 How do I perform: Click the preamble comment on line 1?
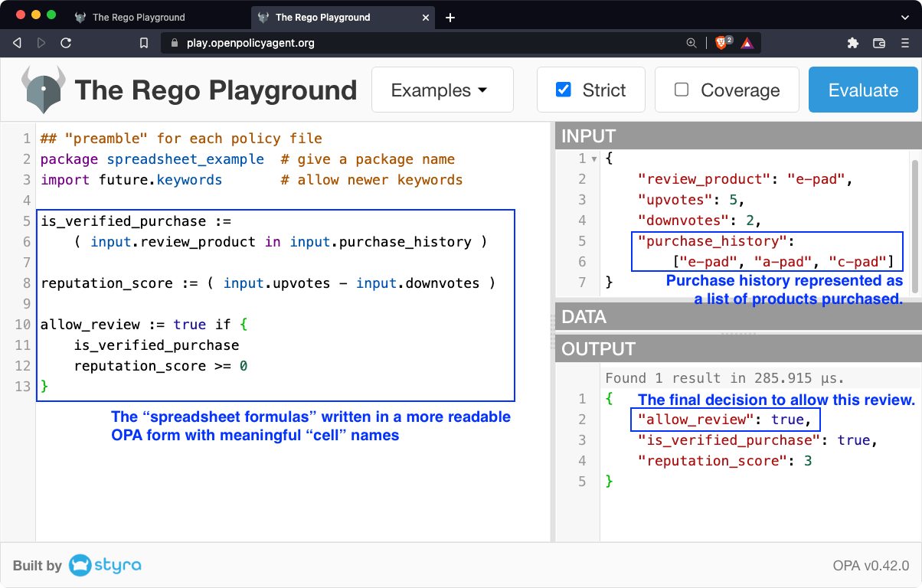pyautogui.click(x=181, y=139)
